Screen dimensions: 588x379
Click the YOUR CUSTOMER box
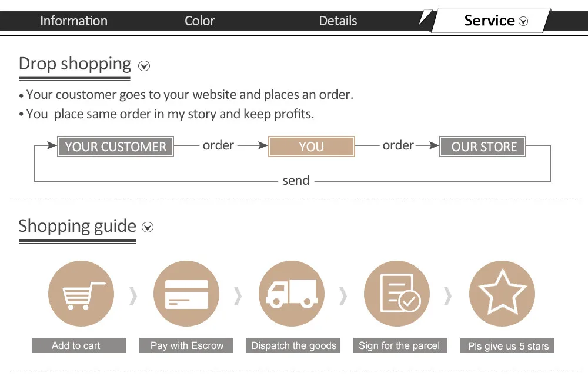[115, 147]
